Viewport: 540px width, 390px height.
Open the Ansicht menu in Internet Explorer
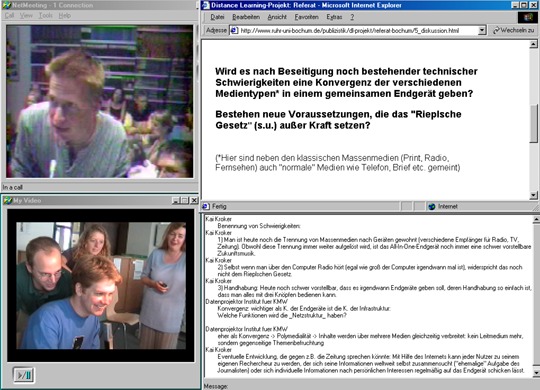pos(277,17)
